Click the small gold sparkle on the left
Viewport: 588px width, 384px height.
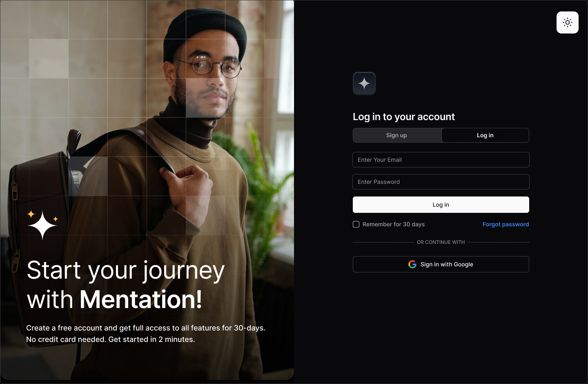pos(31,214)
